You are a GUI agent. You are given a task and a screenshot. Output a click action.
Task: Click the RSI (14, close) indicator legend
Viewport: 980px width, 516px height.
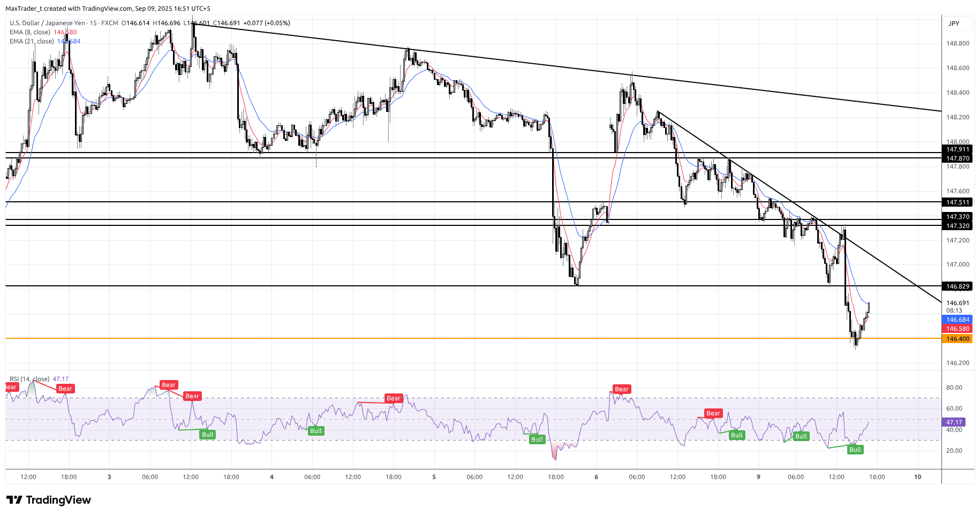click(x=29, y=379)
